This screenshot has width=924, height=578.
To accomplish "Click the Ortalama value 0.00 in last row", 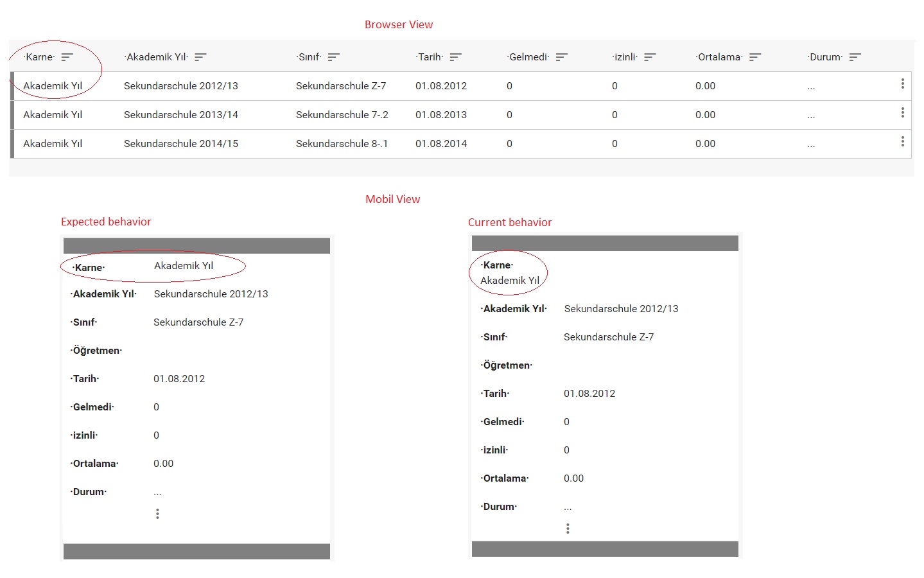I will [x=705, y=143].
